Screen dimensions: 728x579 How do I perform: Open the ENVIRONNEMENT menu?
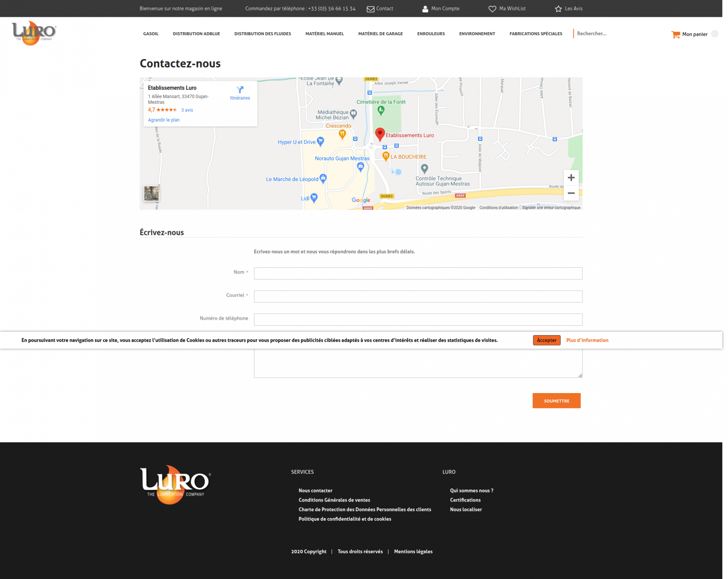coord(477,34)
